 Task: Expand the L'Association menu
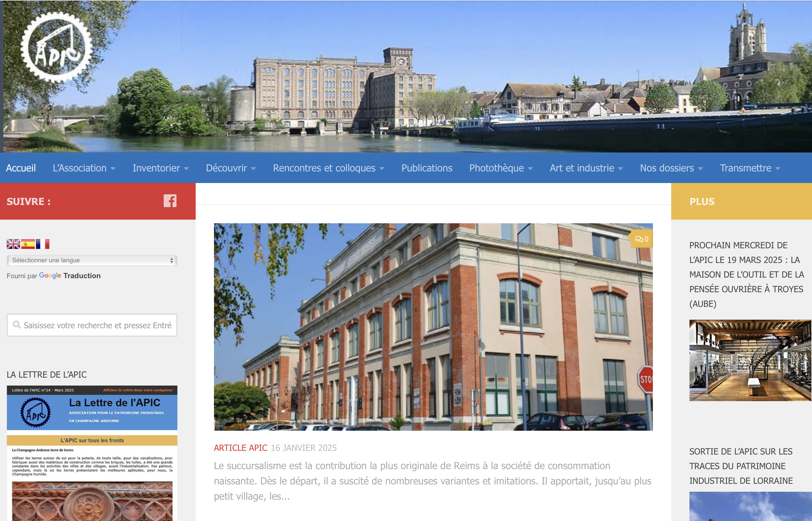(84, 168)
